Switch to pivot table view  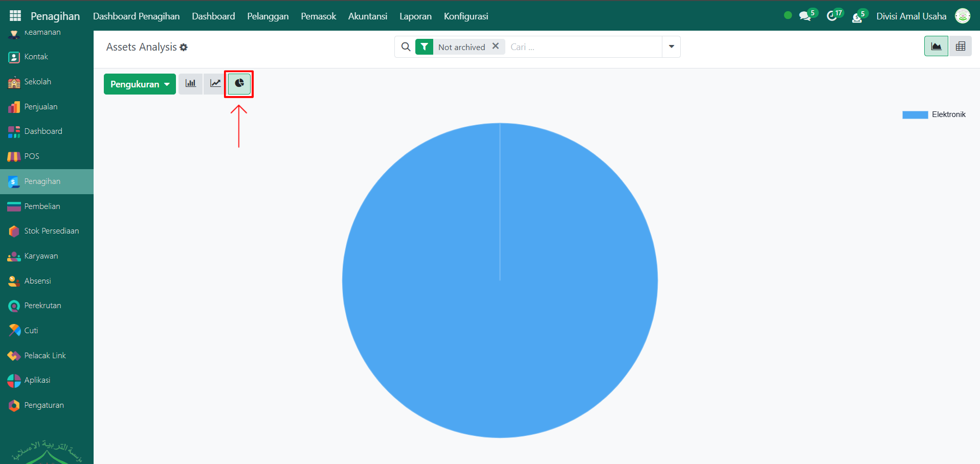(x=960, y=47)
